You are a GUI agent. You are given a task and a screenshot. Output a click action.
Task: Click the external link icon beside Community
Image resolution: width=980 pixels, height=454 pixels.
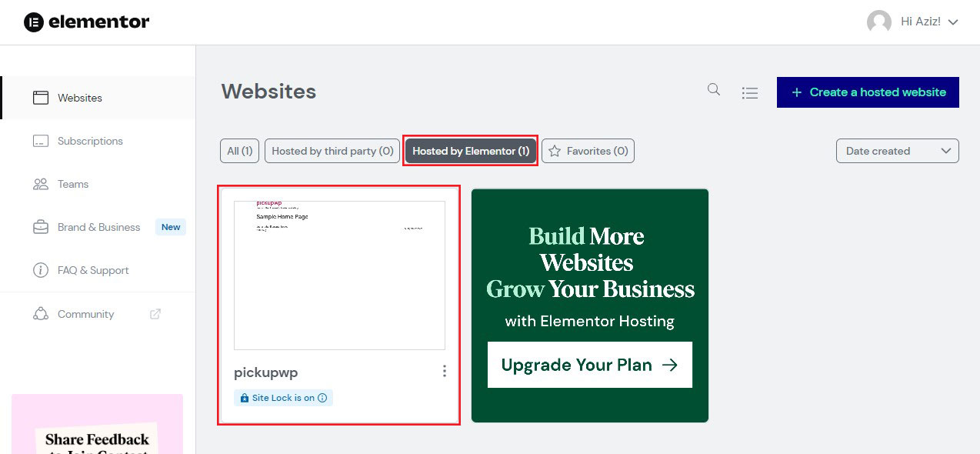[155, 314]
